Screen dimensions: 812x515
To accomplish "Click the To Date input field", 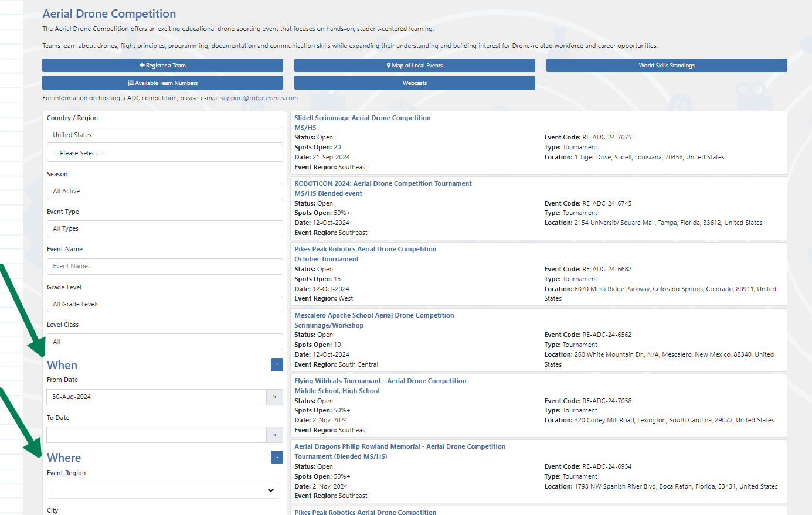I will click(156, 435).
